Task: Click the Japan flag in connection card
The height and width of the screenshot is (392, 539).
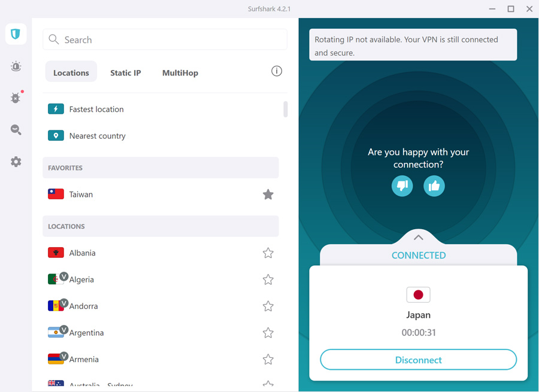Action: [x=419, y=295]
